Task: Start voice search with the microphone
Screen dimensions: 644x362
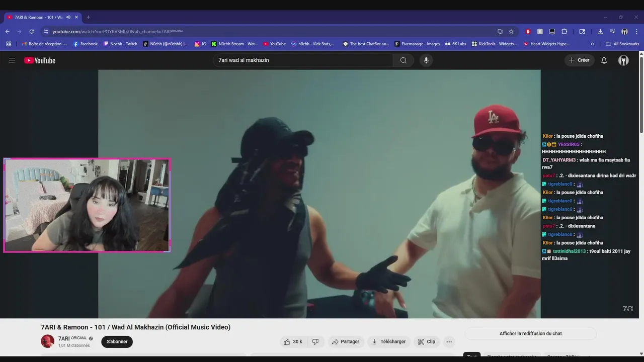Action: tap(426, 60)
